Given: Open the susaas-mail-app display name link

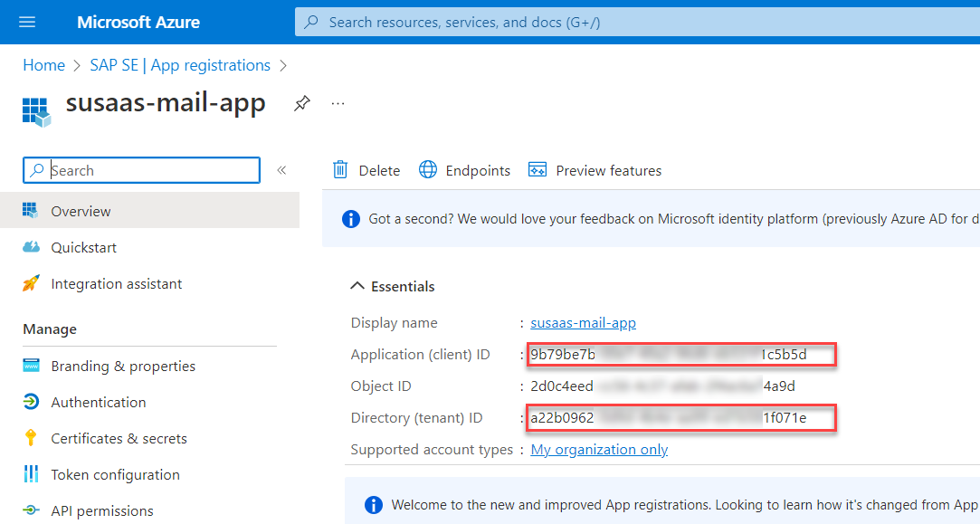Looking at the screenshot, I should click(x=583, y=323).
